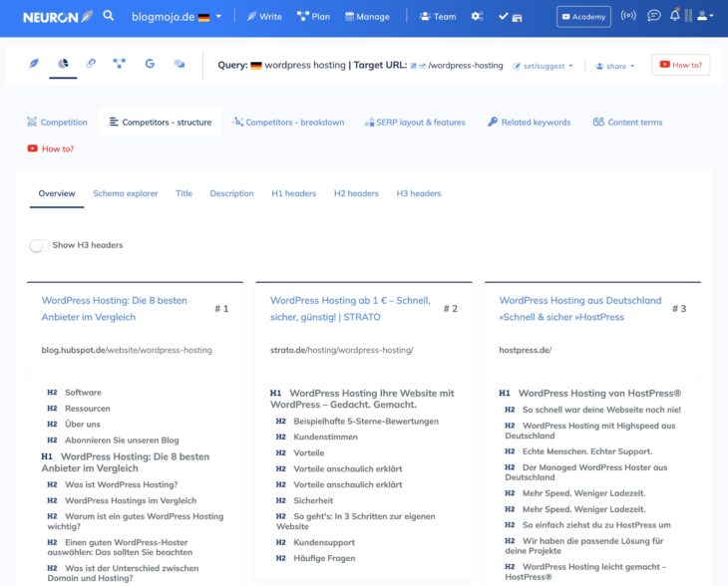
Task: Click H2 'Beispielhafte 5-Sterne-Bewertungen'
Action: tap(357, 422)
